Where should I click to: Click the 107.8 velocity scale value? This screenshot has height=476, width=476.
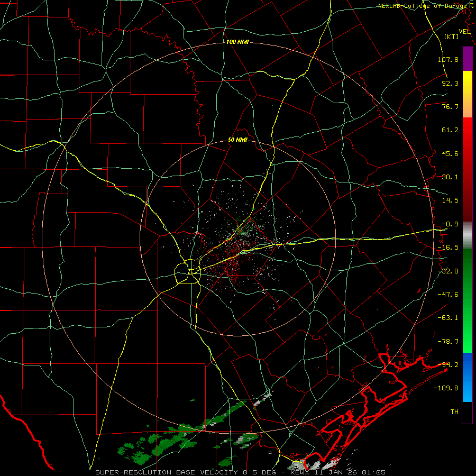pos(448,59)
